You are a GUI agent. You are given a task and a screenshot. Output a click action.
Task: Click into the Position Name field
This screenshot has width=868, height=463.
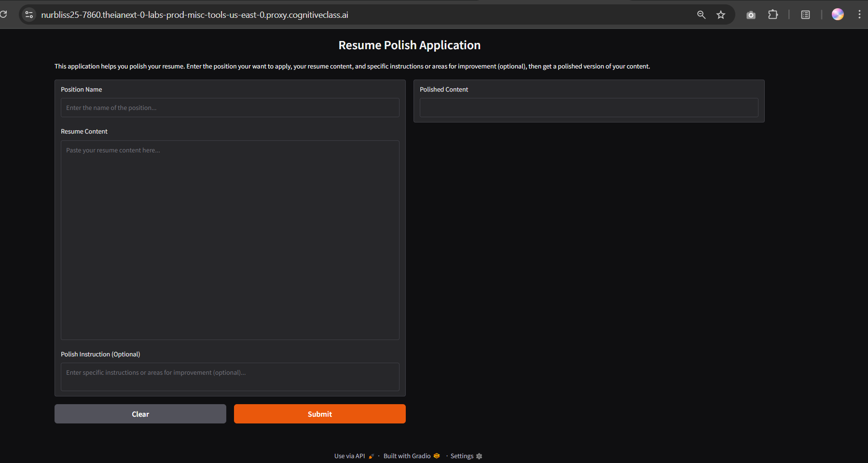pos(230,108)
